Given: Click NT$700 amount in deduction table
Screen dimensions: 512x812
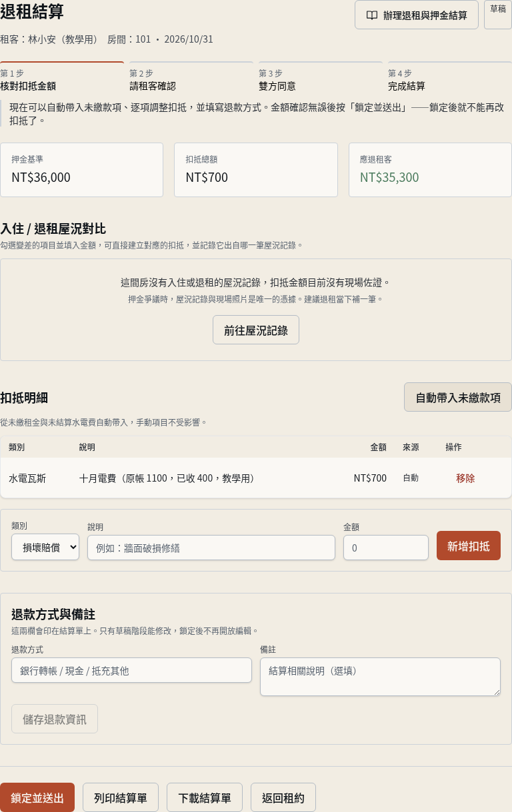Looking at the screenshot, I should click(370, 478).
